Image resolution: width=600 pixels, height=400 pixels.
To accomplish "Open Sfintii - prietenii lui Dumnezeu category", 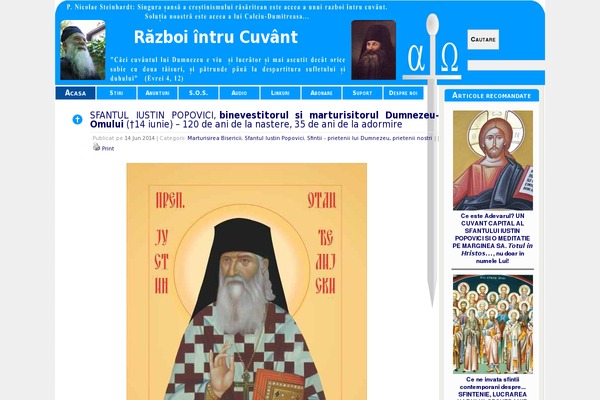I will (x=369, y=138).
